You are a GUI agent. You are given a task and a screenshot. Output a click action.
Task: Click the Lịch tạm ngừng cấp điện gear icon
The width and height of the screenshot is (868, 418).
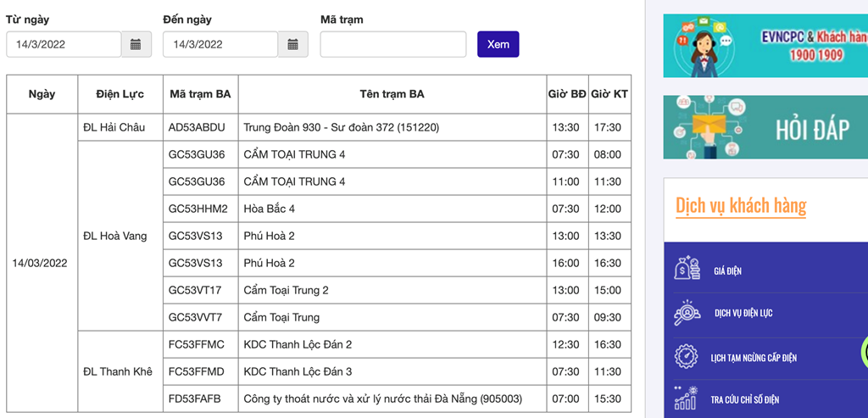(x=687, y=357)
